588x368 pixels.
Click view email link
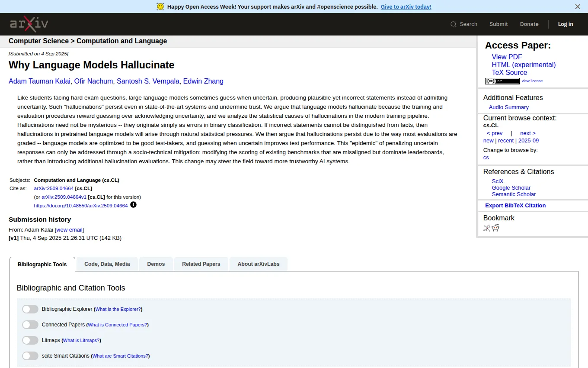[x=69, y=230]
